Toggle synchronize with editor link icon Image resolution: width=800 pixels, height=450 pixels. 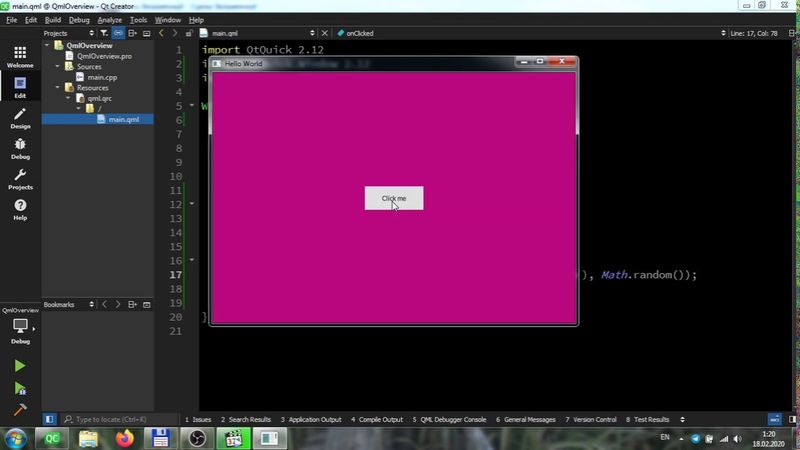click(x=118, y=33)
